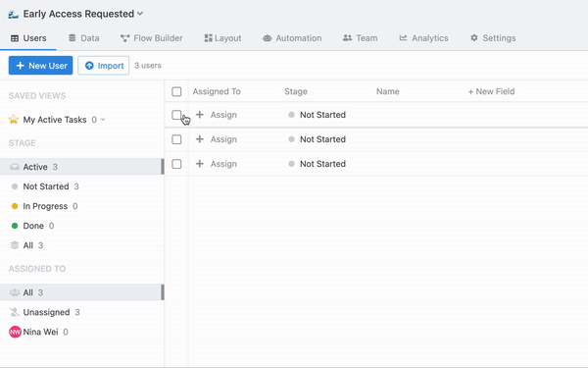Select the My Active Tasks saved view
588x368 pixels.
click(x=55, y=120)
